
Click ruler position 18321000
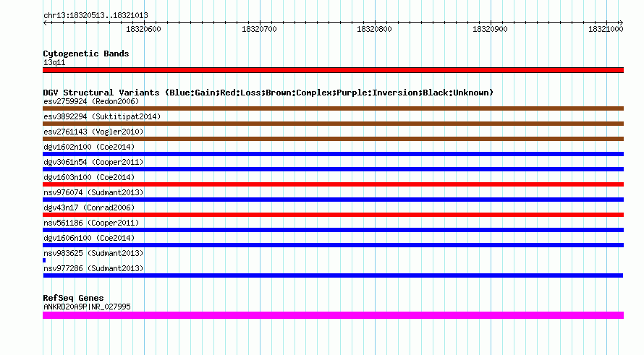click(x=606, y=29)
